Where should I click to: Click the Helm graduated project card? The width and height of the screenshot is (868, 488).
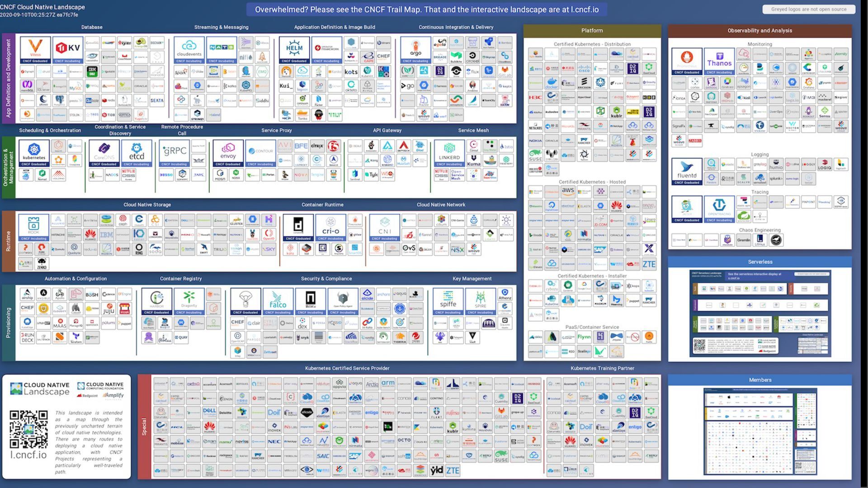tap(294, 50)
